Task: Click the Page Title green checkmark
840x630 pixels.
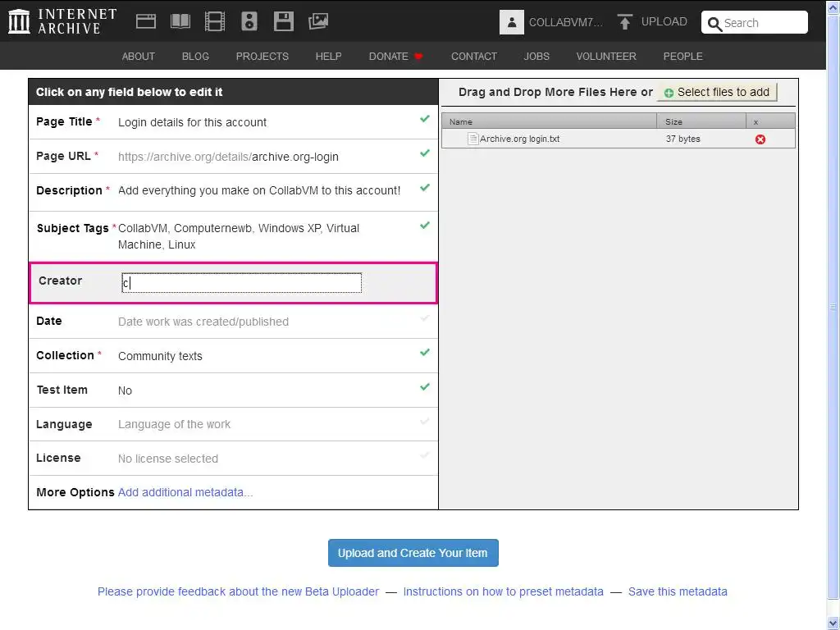Action: 425,119
